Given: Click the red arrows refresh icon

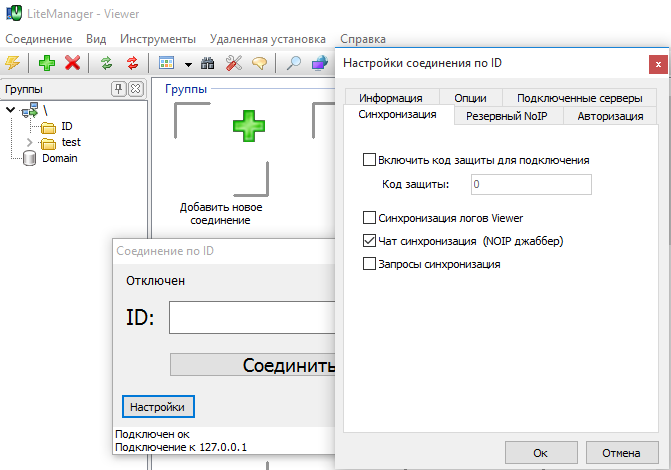Looking at the screenshot, I should (x=133, y=63).
